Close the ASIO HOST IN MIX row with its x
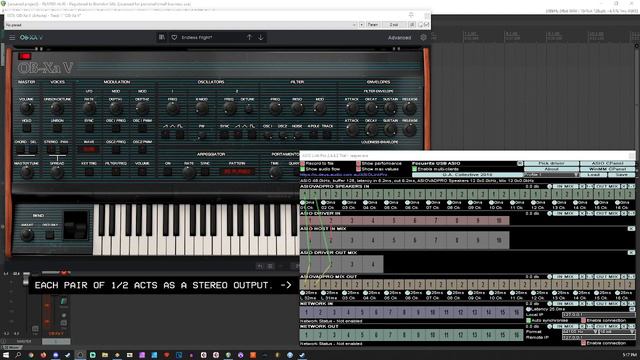This screenshot has width=640, height=360. point(631,229)
